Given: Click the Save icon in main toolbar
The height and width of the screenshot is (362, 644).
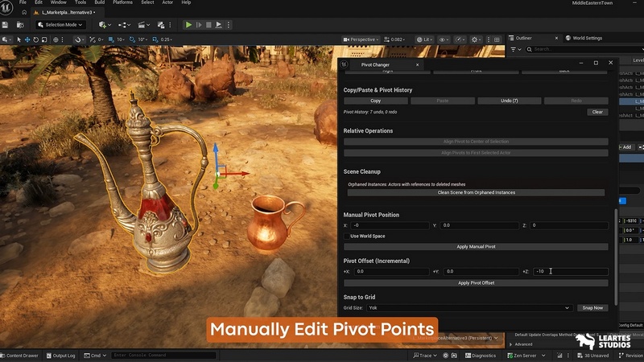Looking at the screenshot, I should click(x=6, y=25).
